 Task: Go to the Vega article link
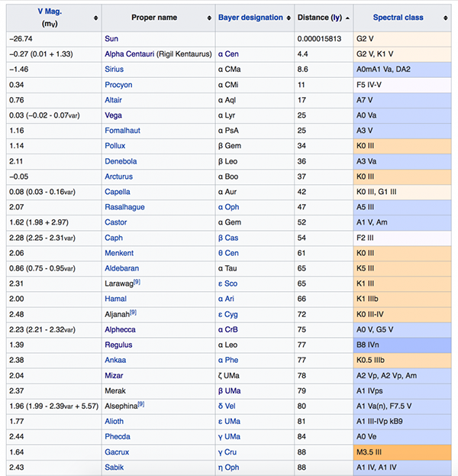point(114,115)
